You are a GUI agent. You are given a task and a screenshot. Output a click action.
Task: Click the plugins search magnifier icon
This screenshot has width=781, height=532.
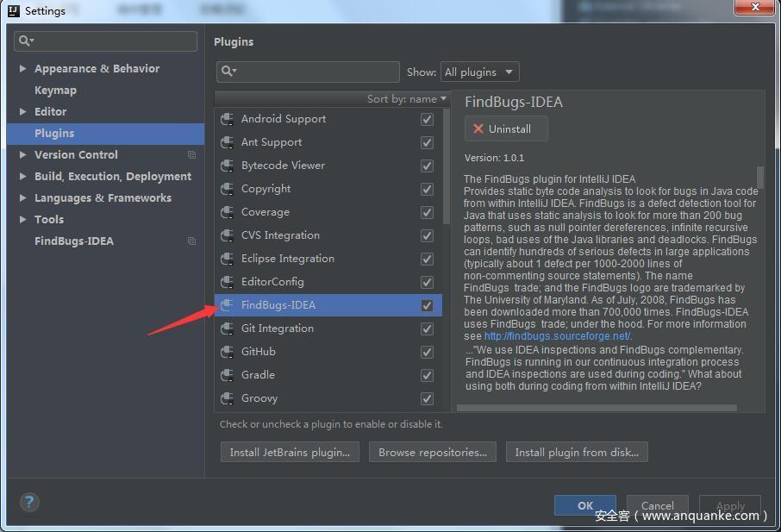tap(226, 72)
